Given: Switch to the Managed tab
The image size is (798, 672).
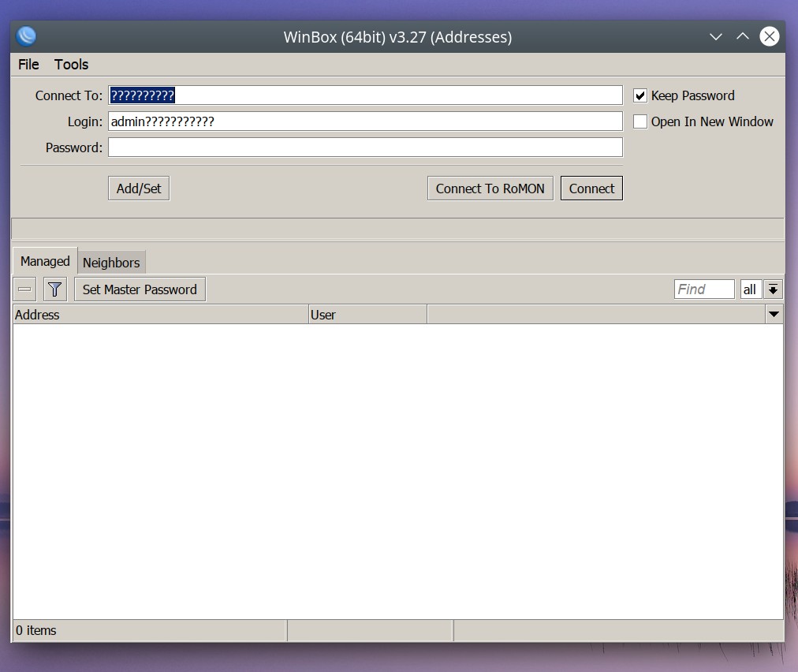Looking at the screenshot, I should (45, 261).
